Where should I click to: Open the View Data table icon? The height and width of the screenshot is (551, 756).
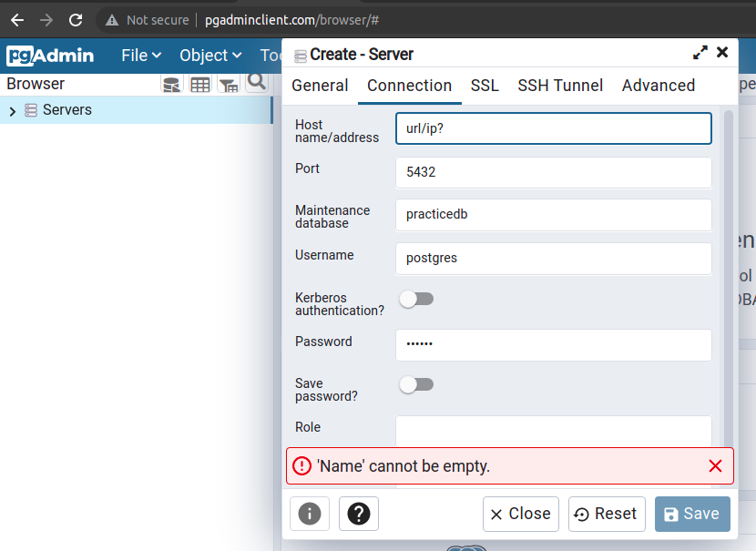click(200, 85)
